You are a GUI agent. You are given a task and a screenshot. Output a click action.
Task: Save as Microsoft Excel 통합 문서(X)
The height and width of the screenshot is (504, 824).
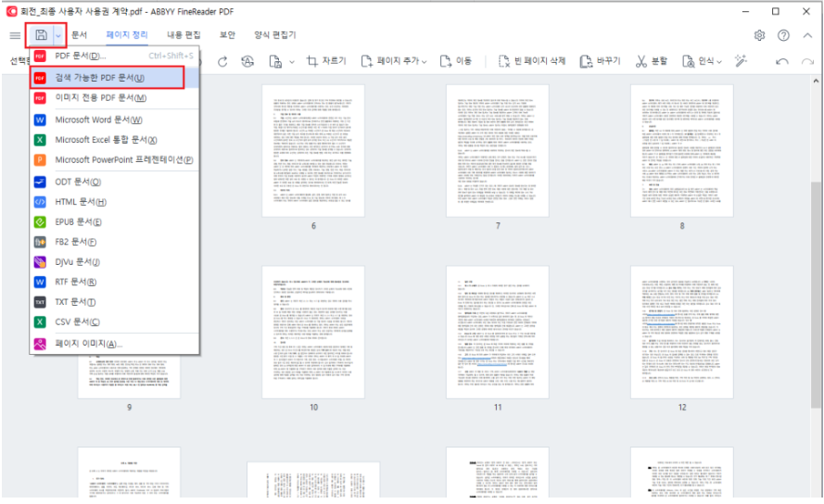(114, 140)
